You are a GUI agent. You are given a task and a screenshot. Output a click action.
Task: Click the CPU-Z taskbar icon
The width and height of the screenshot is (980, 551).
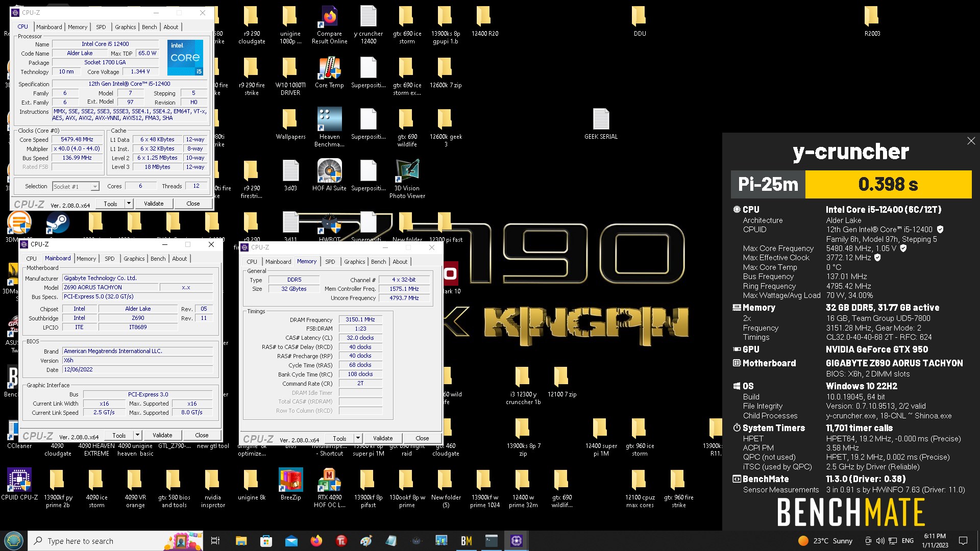tap(516, 541)
